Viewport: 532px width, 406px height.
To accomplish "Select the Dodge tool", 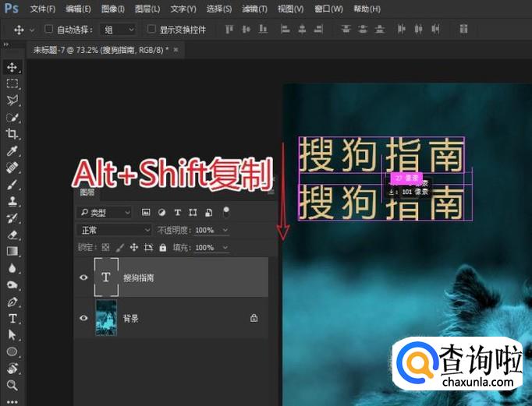I will coord(12,284).
